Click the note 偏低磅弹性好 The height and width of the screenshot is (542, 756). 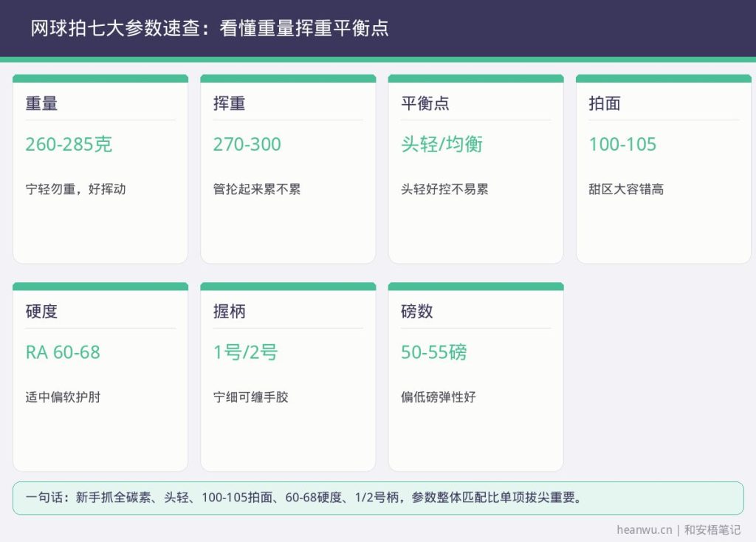[x=439, y=397]
